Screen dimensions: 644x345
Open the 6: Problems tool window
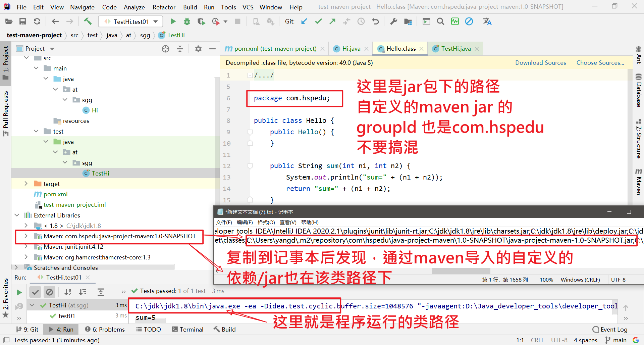tap(105, 329)
